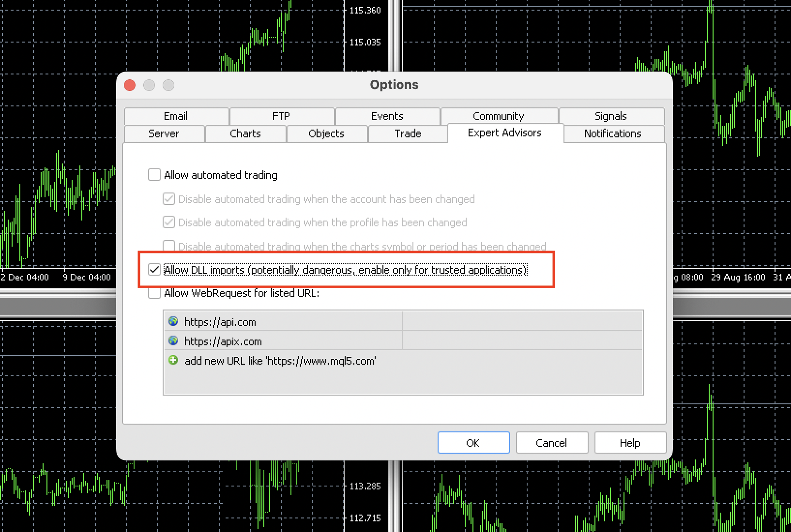Viewport: 791px width, 532px height.
Task: Open Help for the Options dialog
Action: point(630,443)
